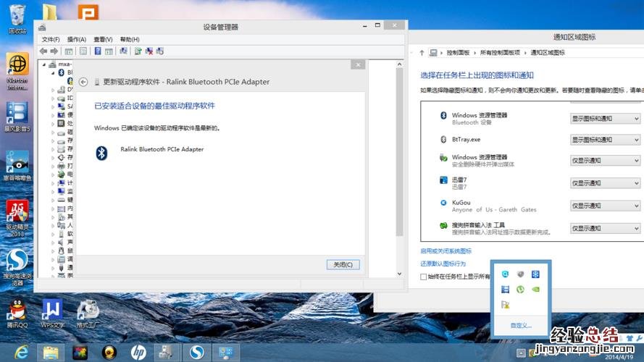Click the Device Manager button on the taskbar

[x=167, y=353]
